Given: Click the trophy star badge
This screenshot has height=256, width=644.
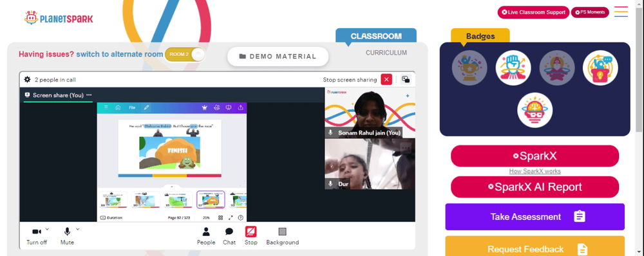Looking at the screenshot, I should [x=469, y=68].
